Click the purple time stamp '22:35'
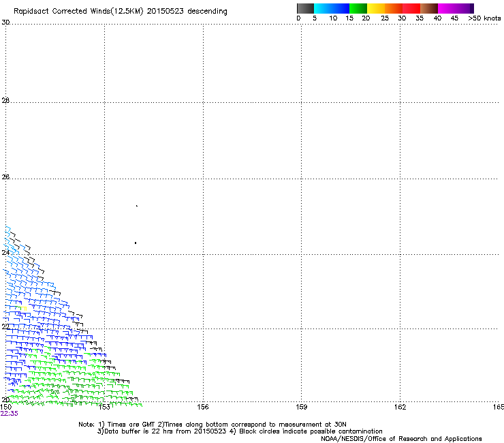504x443 pixels. (x=10, y=414)
